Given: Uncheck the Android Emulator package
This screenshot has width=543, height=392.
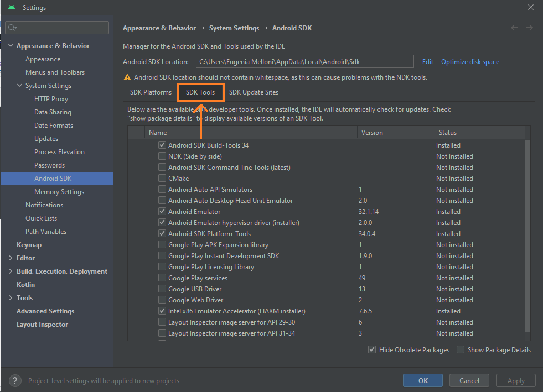Looking at the screenshot, I should tap(162, 211).
